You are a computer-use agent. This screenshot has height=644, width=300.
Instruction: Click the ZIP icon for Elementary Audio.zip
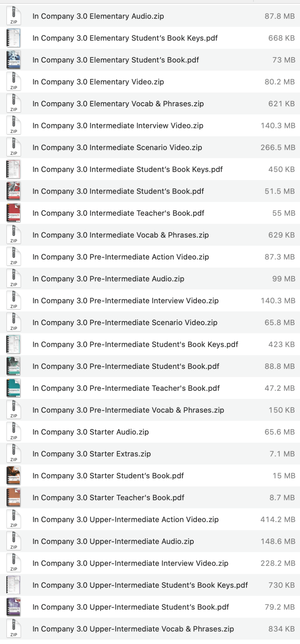(13, 16)
